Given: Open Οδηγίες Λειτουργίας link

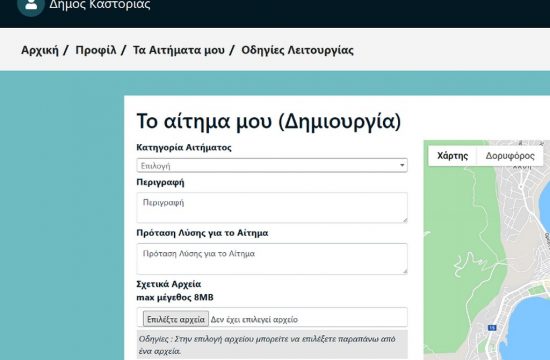Looking at the screenshot, I should click(297, 50).
